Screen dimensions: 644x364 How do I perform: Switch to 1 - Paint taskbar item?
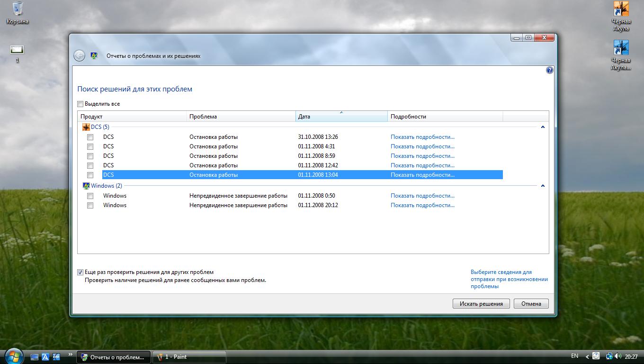click(189, 357)
